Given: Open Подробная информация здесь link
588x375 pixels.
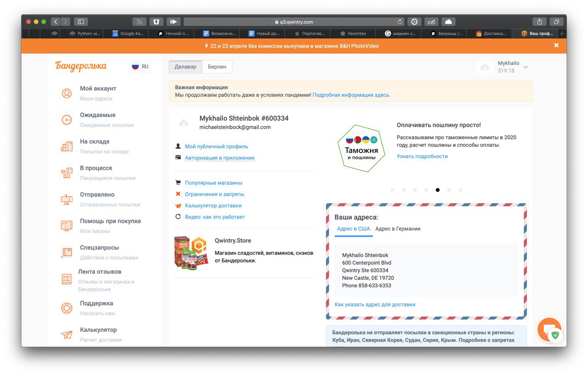Looking at the screenshot, I should (x=351, y=95).
